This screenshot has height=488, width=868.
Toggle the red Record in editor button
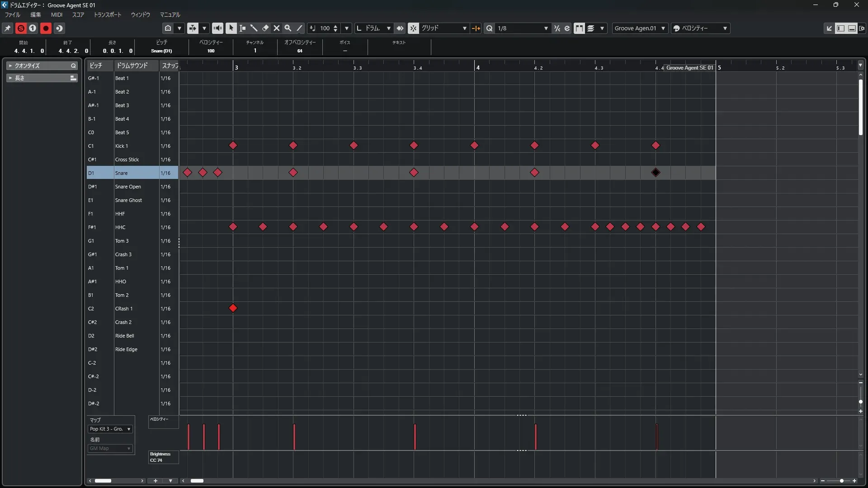(x=46, y=28)
